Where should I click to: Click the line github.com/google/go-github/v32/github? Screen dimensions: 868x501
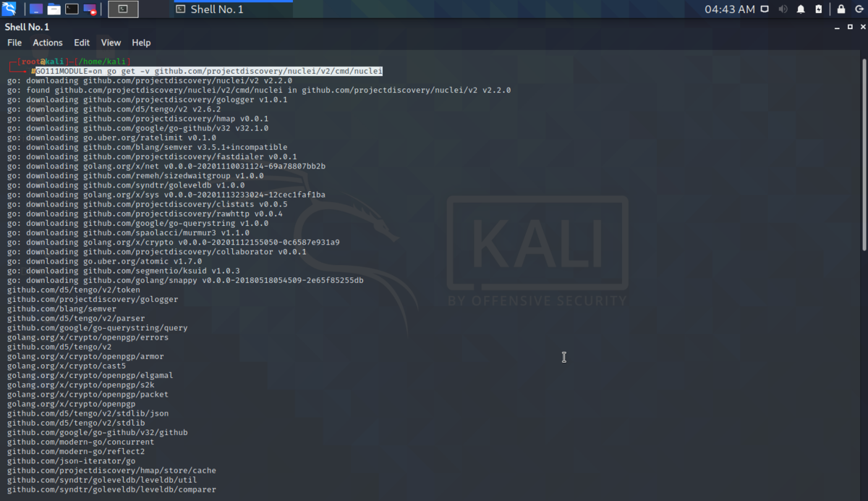(98, 432)
